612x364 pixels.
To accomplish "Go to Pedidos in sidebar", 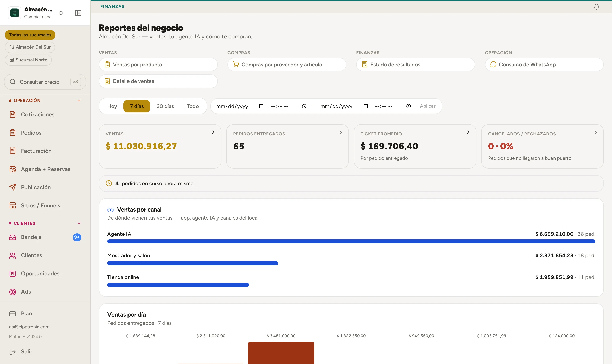I will (45, 133).
